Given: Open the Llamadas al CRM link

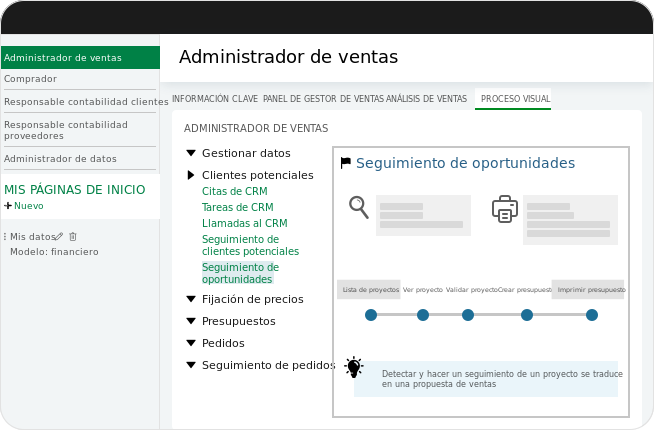Looking at the screenshot, I should pos(244,223).
